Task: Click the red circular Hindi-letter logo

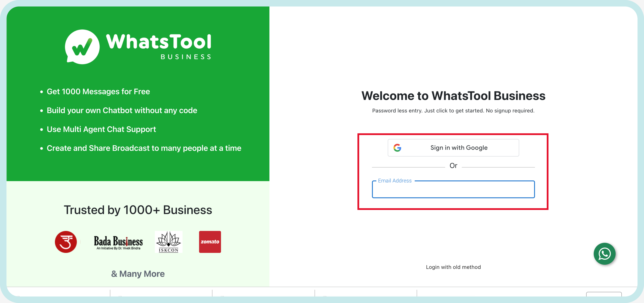Action: (x=66, y=242)
